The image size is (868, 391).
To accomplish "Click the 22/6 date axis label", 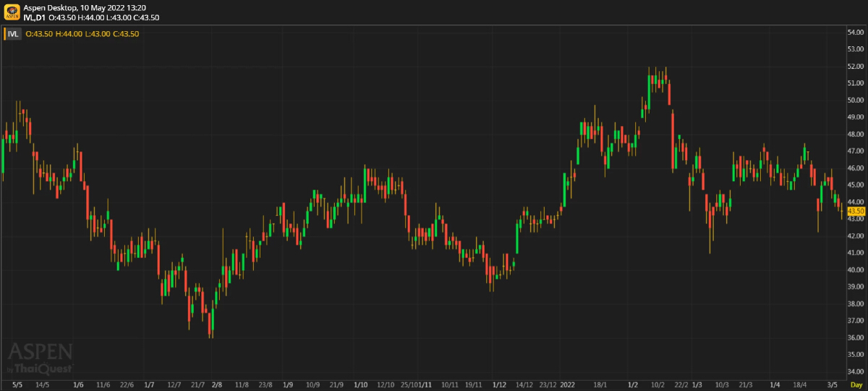I will [127, 384].
